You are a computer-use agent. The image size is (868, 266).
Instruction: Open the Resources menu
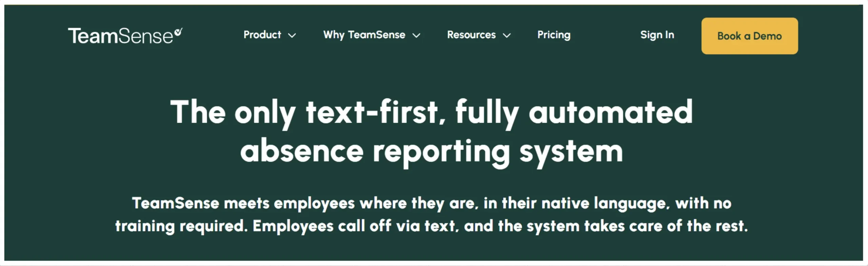(471, 35)
